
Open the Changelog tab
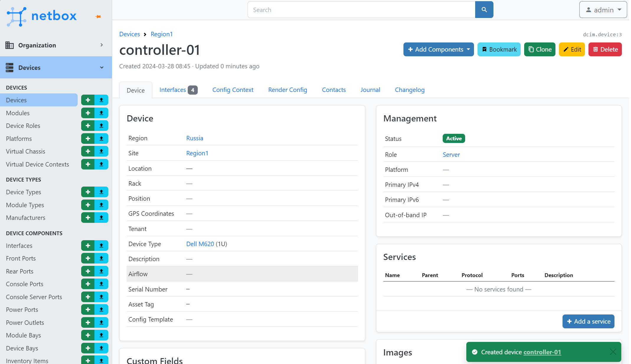(410, 90)
